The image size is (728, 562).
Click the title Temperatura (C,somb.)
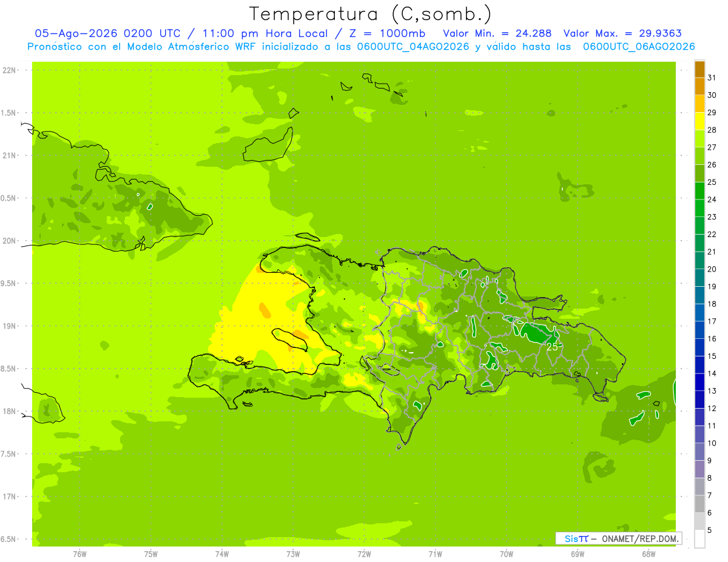point(371,13)
